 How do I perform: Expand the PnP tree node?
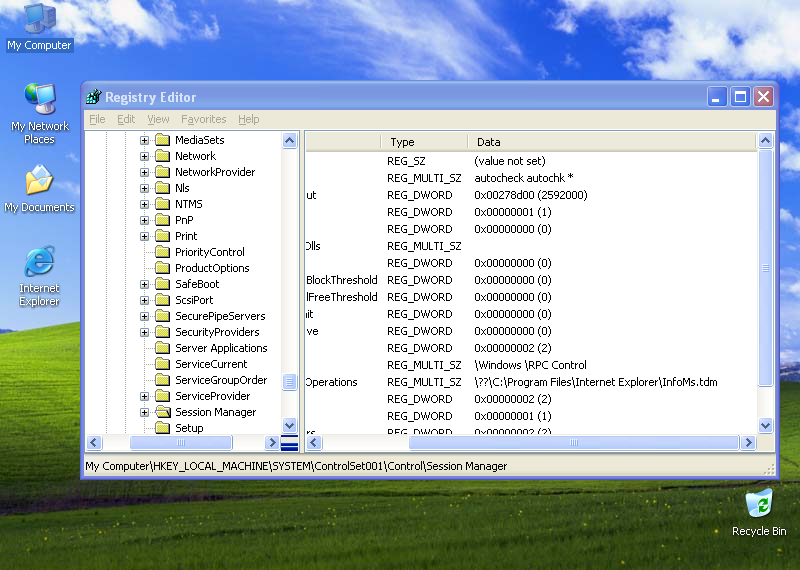pyautogui.click(x=144, y=220)
